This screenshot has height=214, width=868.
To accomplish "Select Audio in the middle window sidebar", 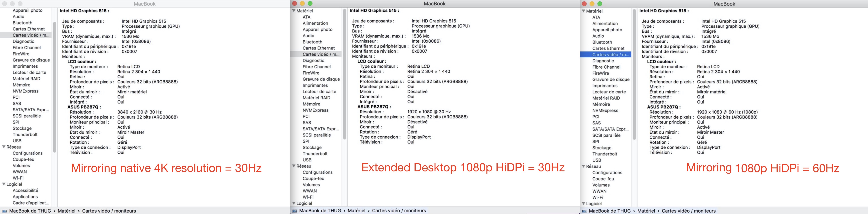I will (308, 36).
